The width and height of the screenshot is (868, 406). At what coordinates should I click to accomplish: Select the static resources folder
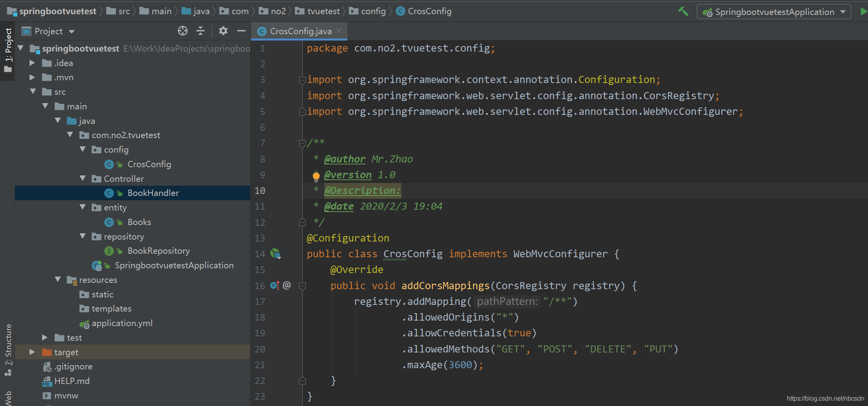(x=102, y=294)
